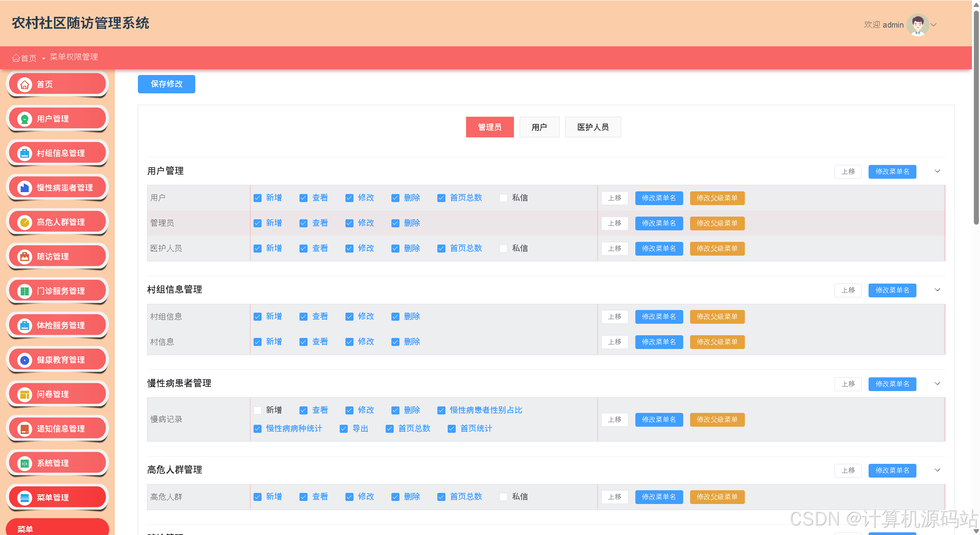
Task: Click 修改父级菜单 for 高危人群 row
Action: tap(717, 497)
